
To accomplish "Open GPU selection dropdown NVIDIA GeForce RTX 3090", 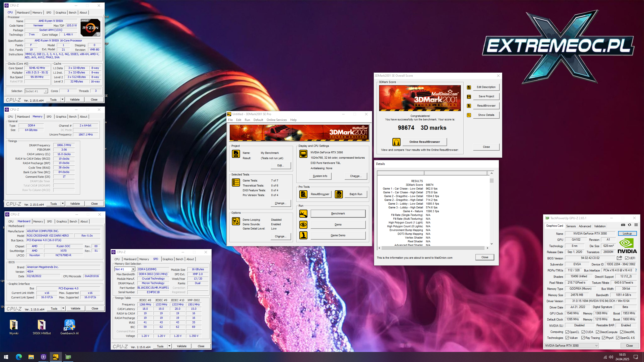I will 571,346.
